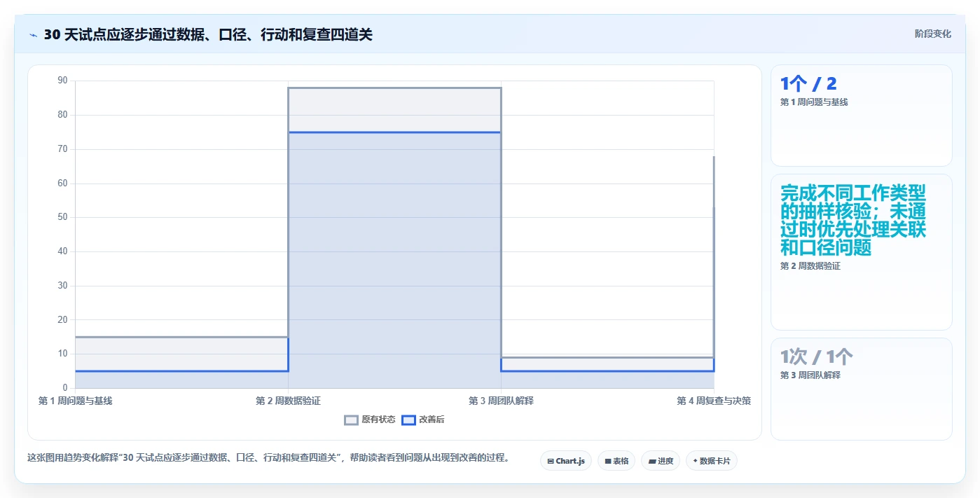
Task: Open the 1个 / 2 data card
Action: click(862, 116)
